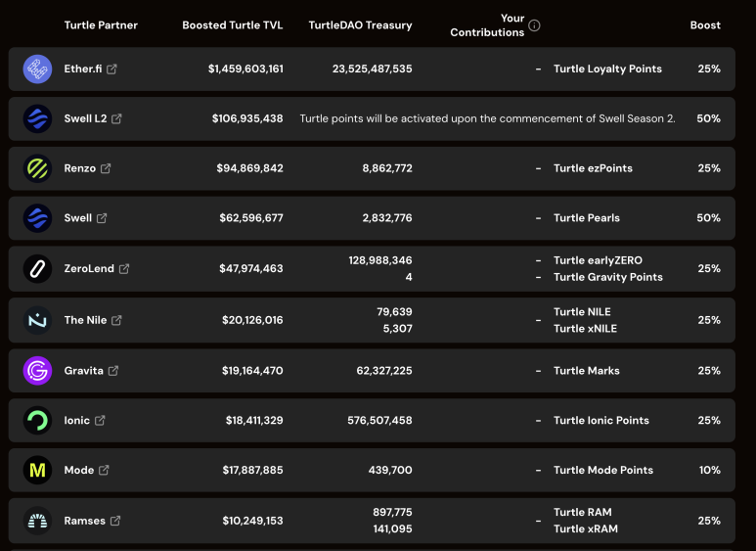This screenshot has height=551, width=756.
Task: Click the green Ionic logo
Action: pyautogui.click(x=37, y=420)
